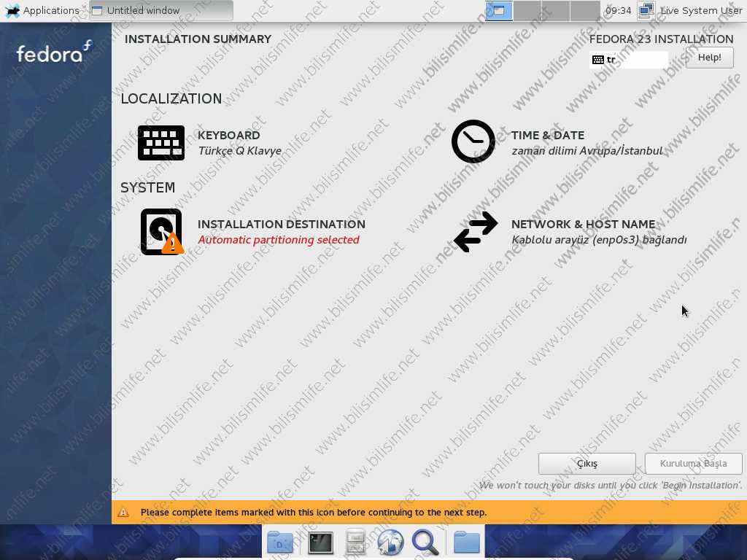Open the KEYBOARD settings label

click(x=228, y=135)
